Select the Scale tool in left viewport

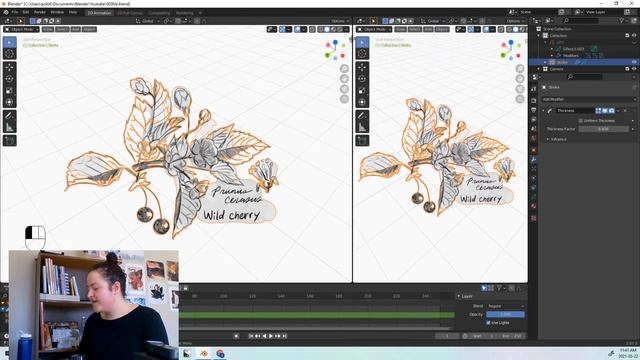[9, 91]
